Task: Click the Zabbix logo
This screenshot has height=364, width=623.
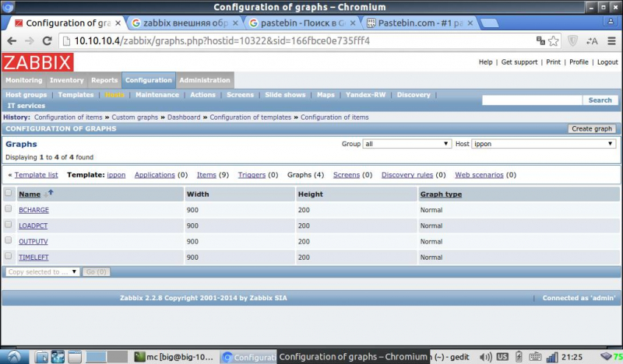Action: [37, 63]
